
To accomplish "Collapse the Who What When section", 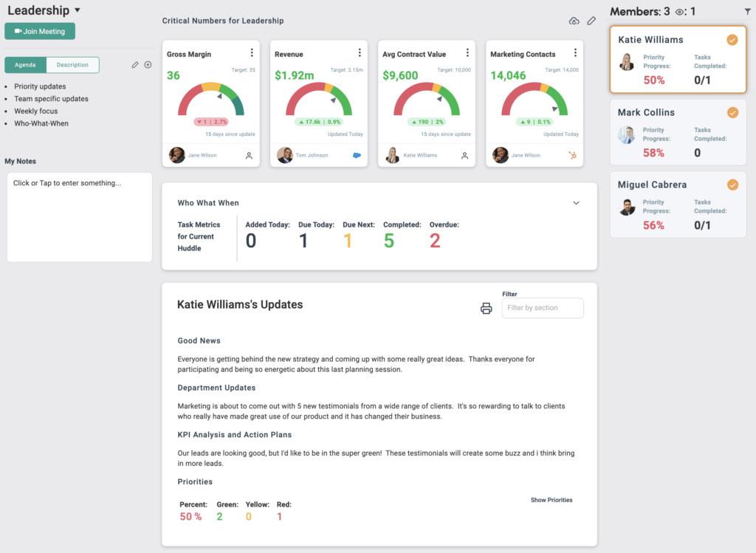I will (576, 203).
